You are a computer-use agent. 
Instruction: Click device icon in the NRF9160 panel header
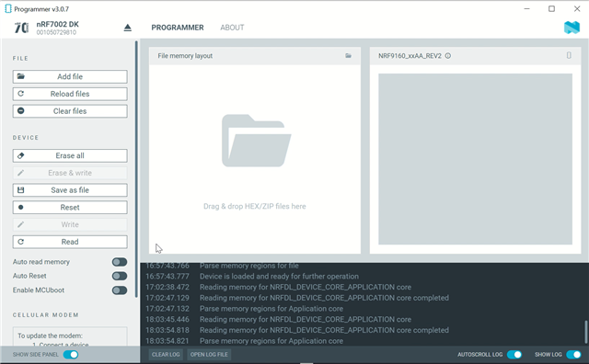(x=569, y=55)
